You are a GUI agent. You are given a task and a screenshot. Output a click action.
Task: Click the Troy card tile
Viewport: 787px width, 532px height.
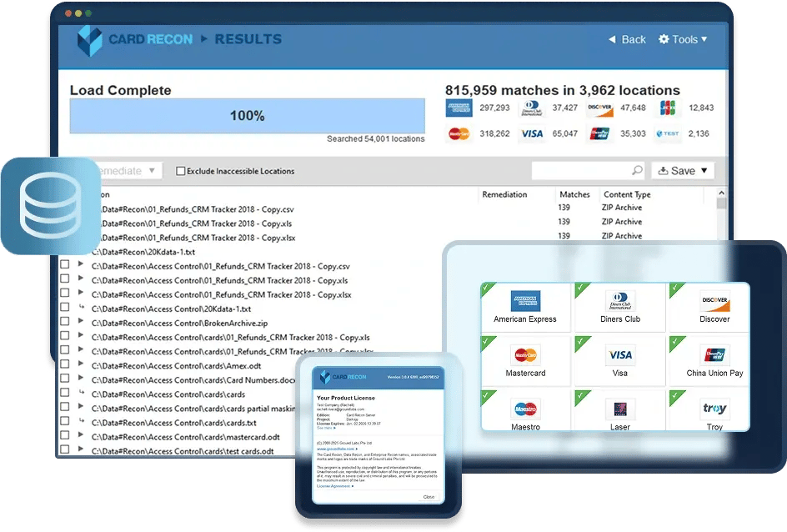pos(714,414)
